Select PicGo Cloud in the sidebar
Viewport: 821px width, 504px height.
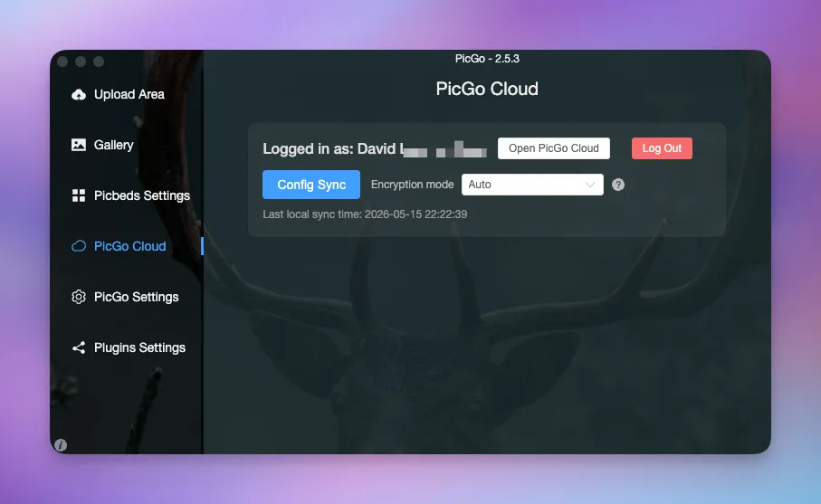[x=129, y=246]
